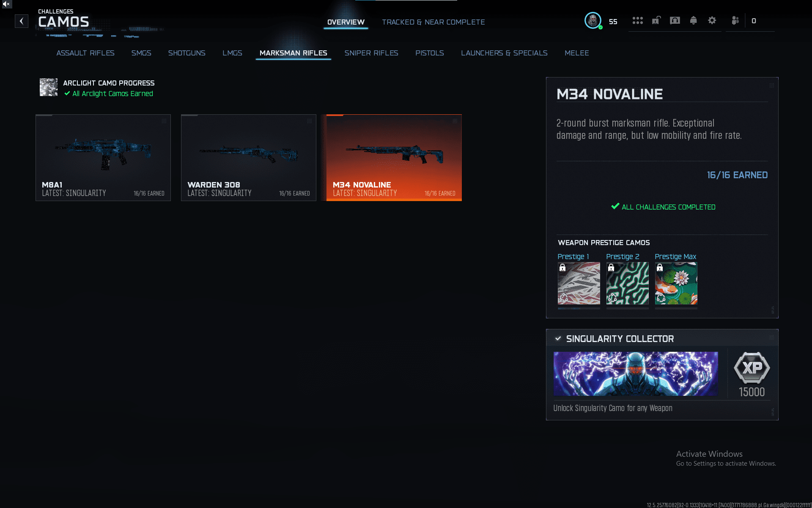Open the notifications bell icon
812x508 pixels.
pos(693,20)
